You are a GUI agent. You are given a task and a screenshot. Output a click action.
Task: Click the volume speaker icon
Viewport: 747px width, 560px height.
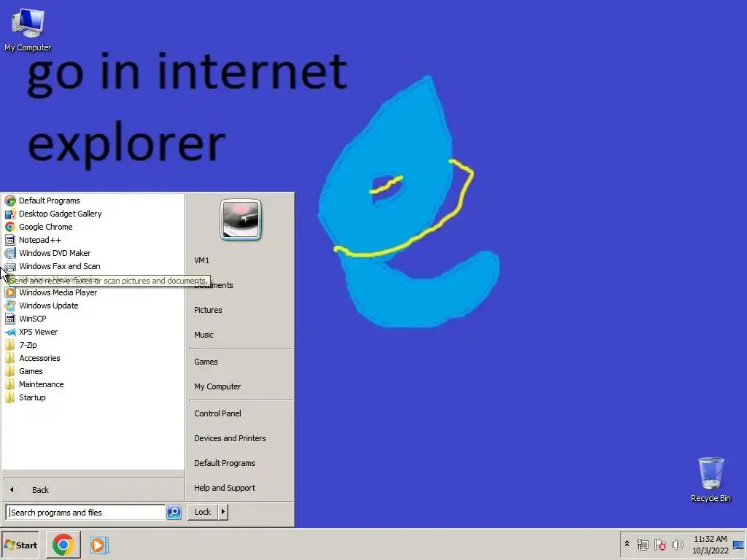coord(677,544)
